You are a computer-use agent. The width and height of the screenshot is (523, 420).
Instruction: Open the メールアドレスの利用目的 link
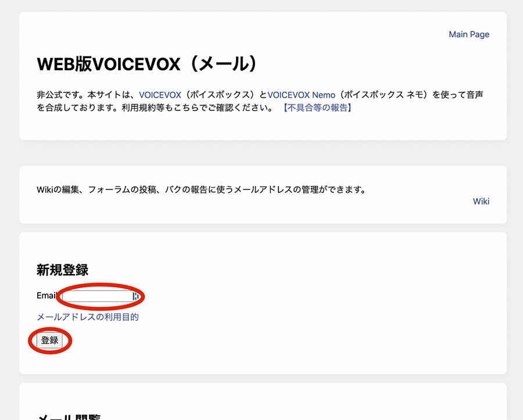coord(87,317)
